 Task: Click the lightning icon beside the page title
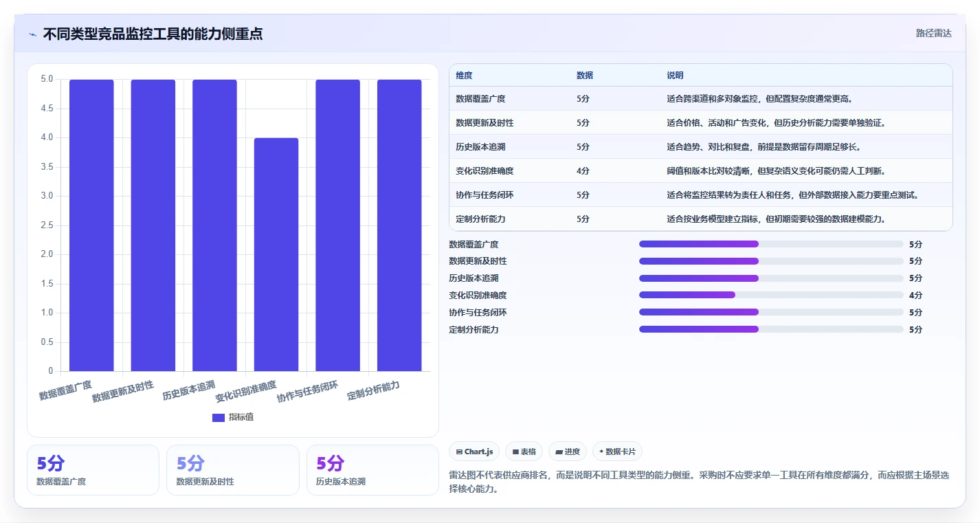coord(32,34)
